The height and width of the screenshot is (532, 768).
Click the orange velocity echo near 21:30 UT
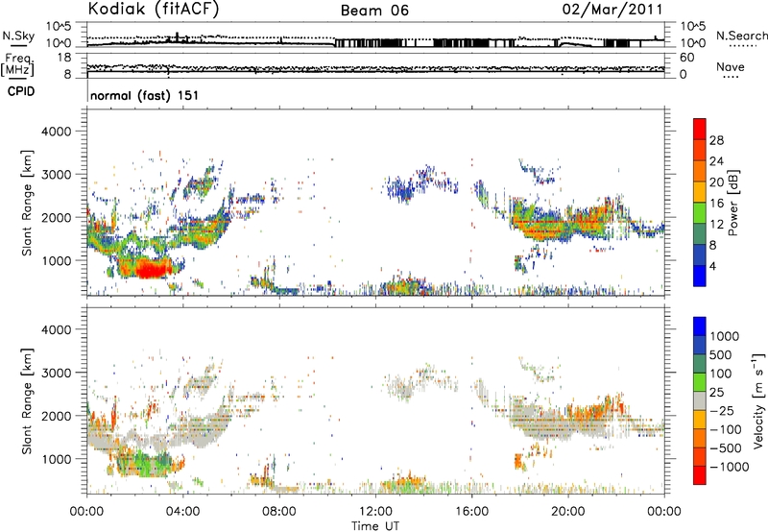[x=595, y=410]
